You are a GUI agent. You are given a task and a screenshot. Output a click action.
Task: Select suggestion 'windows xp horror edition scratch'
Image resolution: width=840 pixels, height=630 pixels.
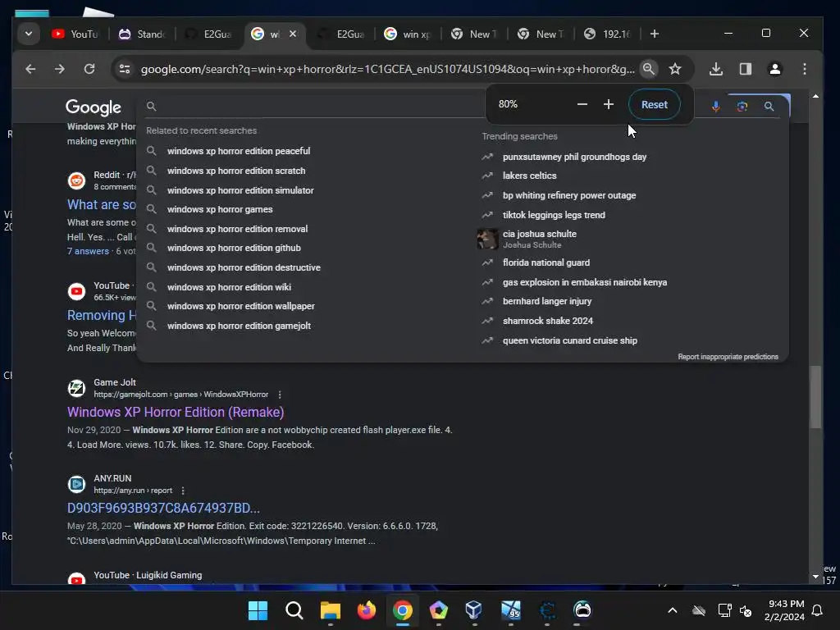click(x=236, y=171)
